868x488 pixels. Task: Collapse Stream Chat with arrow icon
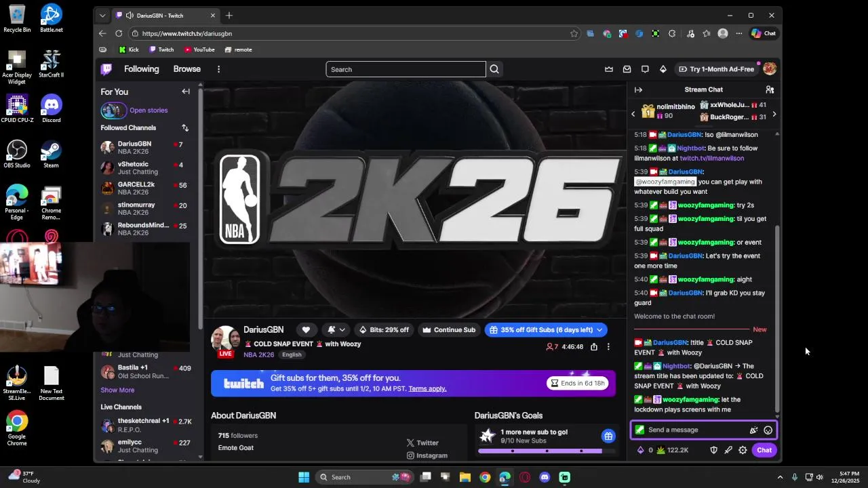pos(638,89)
